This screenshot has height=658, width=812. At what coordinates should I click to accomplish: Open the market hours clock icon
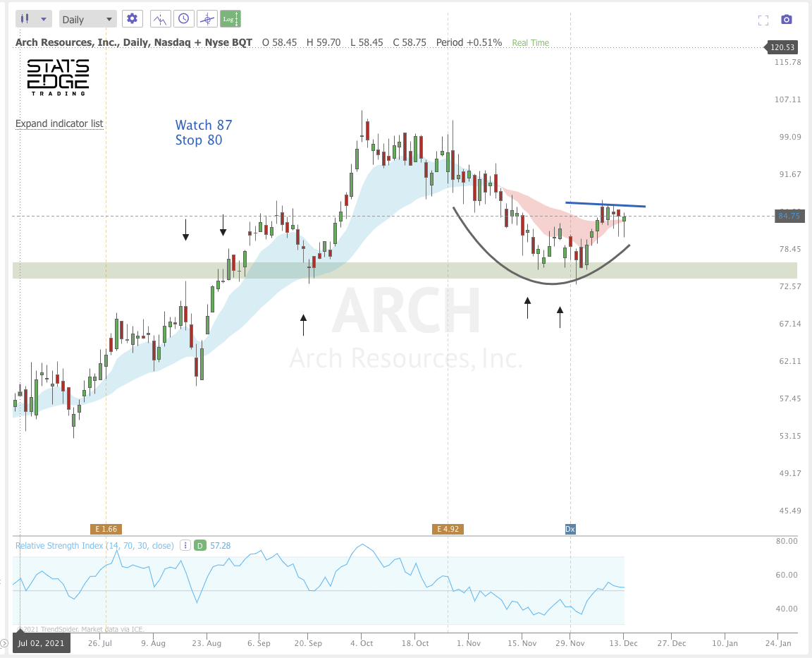183,18
